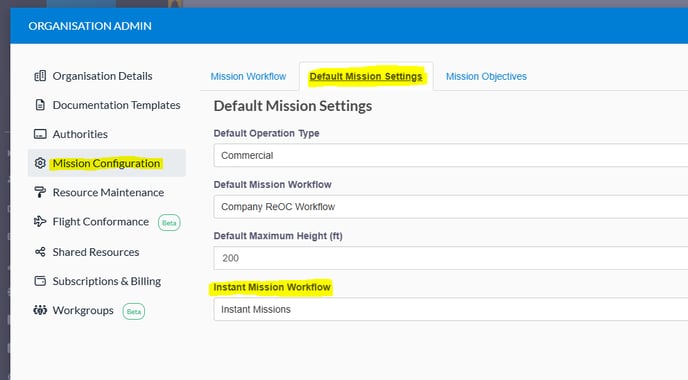688x380 pixels.
Task: Open the Default Operation Type dropdown
Action: click(451, 155)
